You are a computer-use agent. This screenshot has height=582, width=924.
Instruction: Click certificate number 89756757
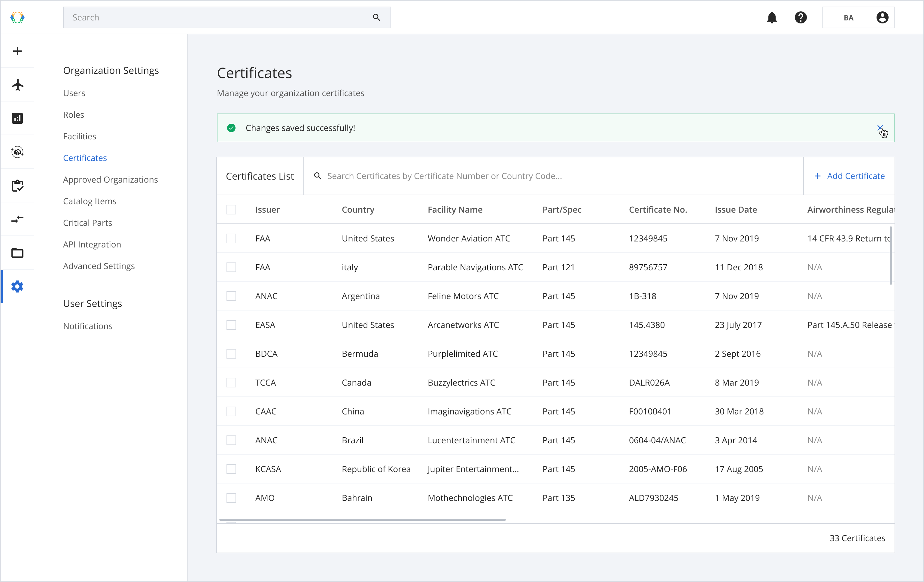pos(648,267)
